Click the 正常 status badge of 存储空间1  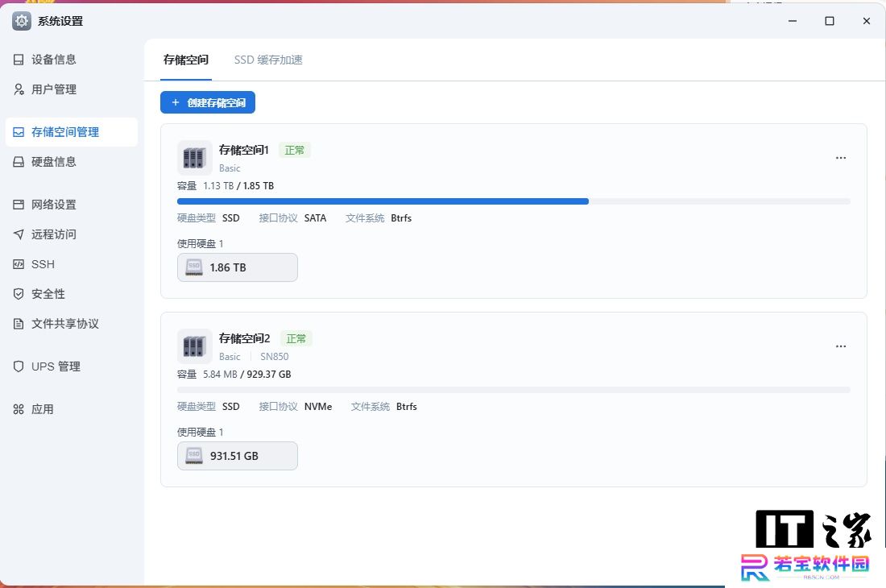click(294, 151)
